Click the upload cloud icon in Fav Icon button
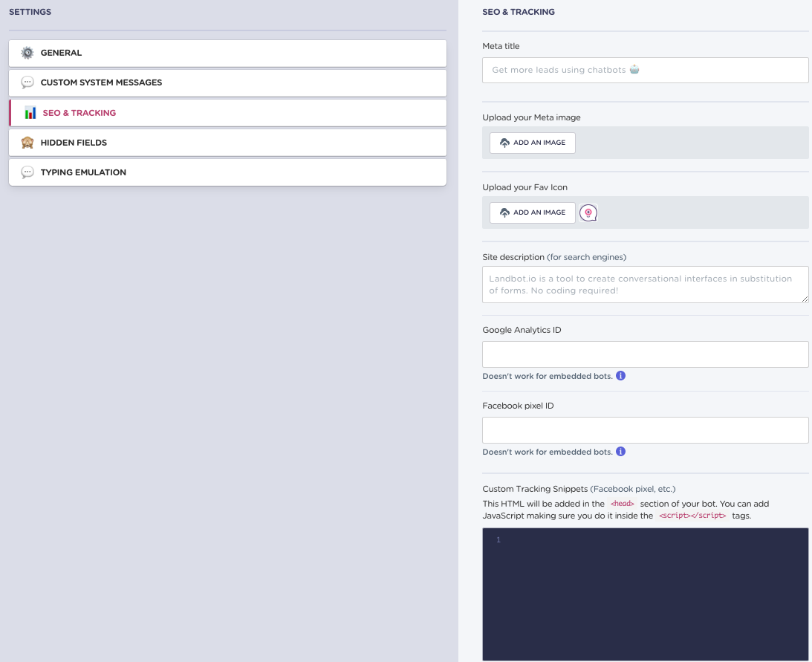Image resolution: width=812 pixels, height=662 pixels. (504, 212)
